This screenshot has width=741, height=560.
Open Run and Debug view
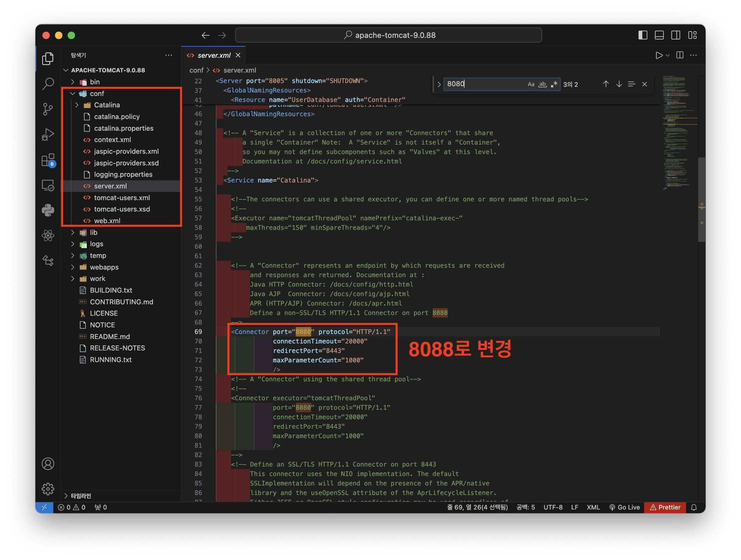tap(48, 134)
